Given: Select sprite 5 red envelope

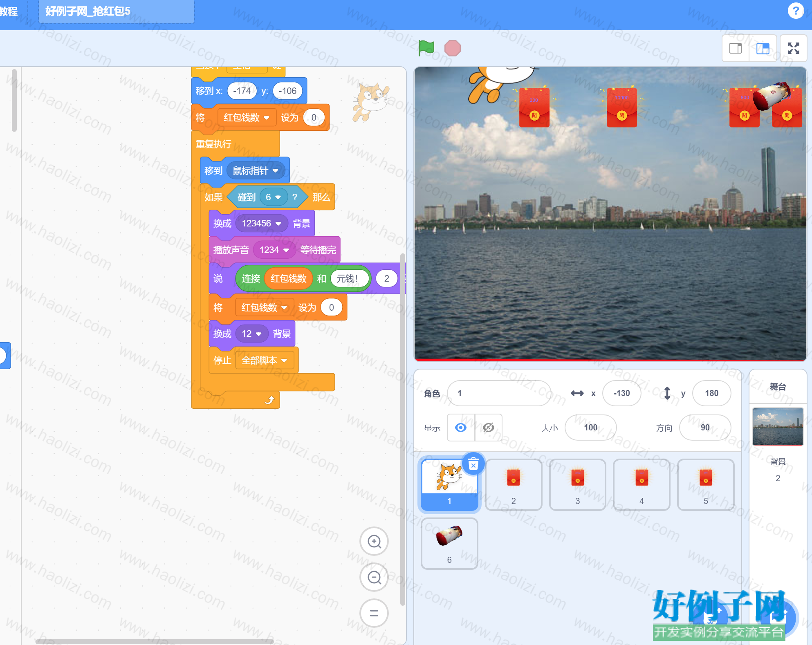Looking at the screenshot, I should click(x=706, y=484).
